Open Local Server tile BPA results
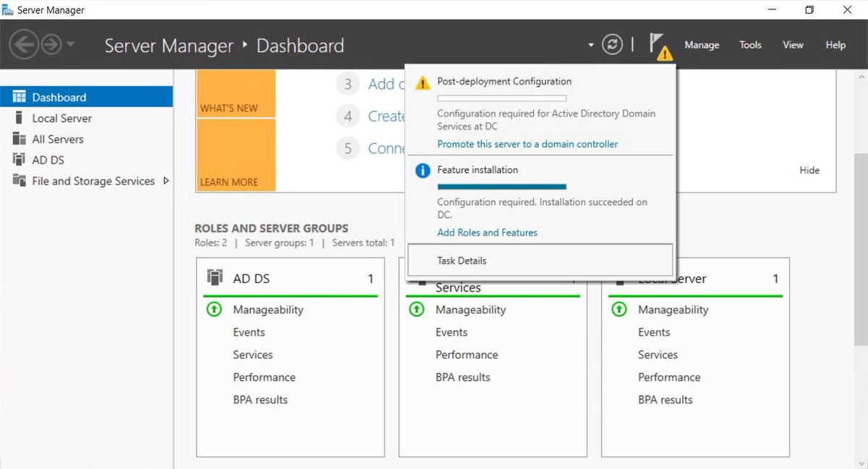This screenshot has width=868, height=469. click(665, 400)
